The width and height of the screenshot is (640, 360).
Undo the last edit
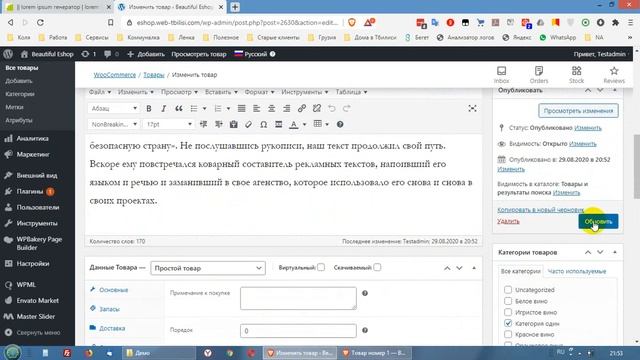pyautogui.click(x=331, y=108)
